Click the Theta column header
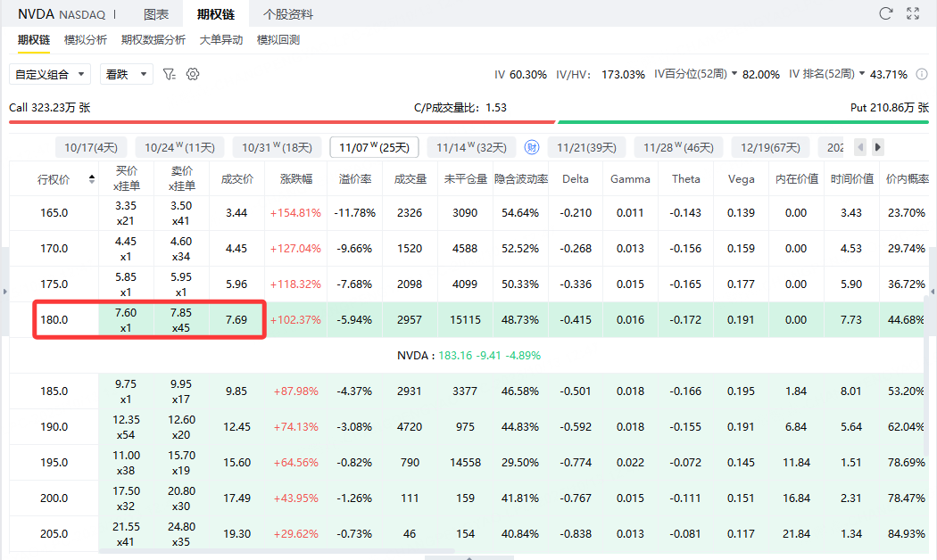 coord(686,179)
